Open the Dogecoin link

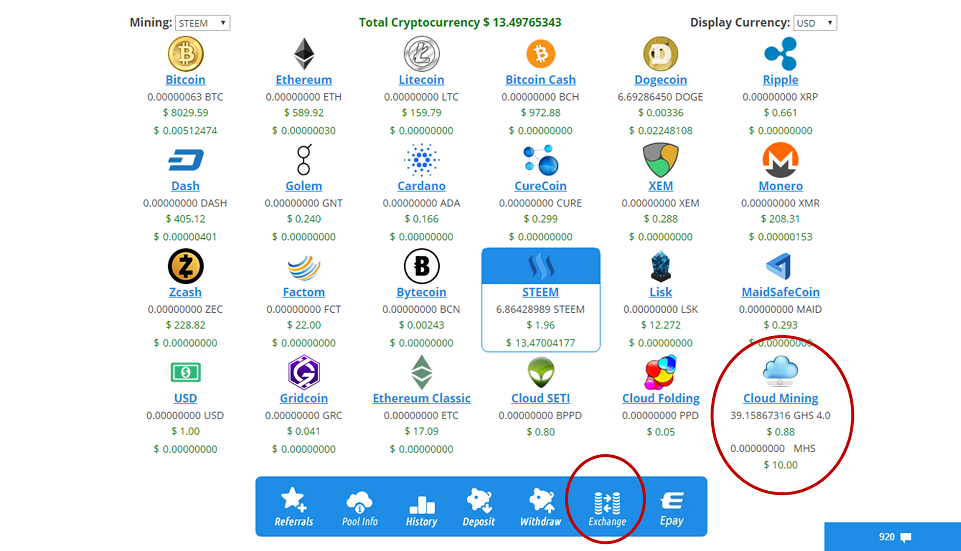tap(661, 80)
